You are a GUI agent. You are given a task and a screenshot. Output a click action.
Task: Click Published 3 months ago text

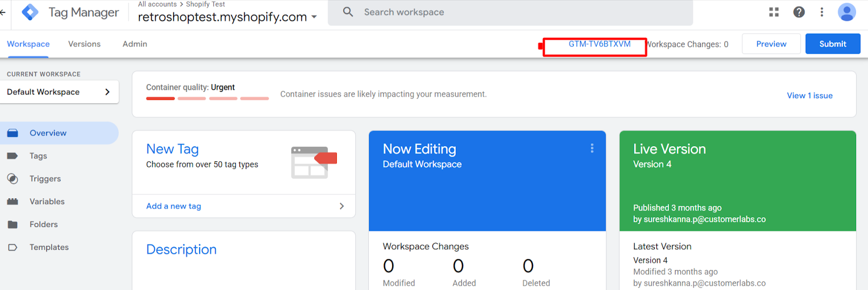(x=677, y=208)
